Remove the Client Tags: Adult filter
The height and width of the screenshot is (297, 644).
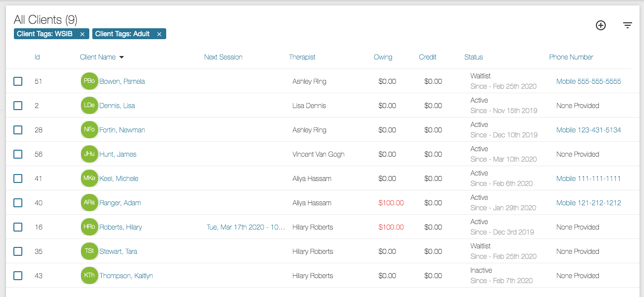[x=159, y=34]
